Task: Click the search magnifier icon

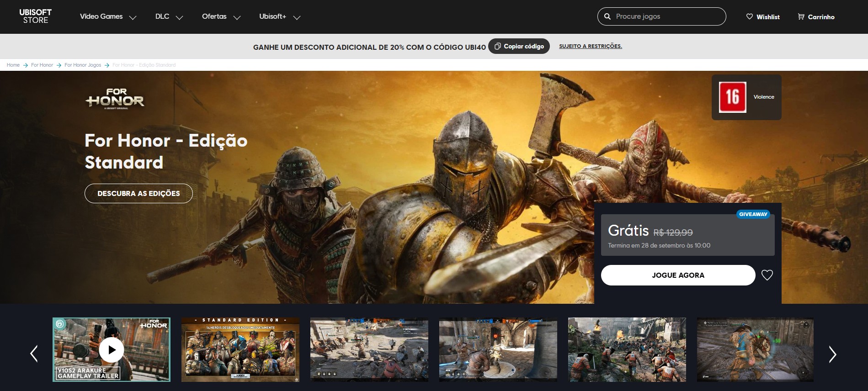Action: (607, 16)
